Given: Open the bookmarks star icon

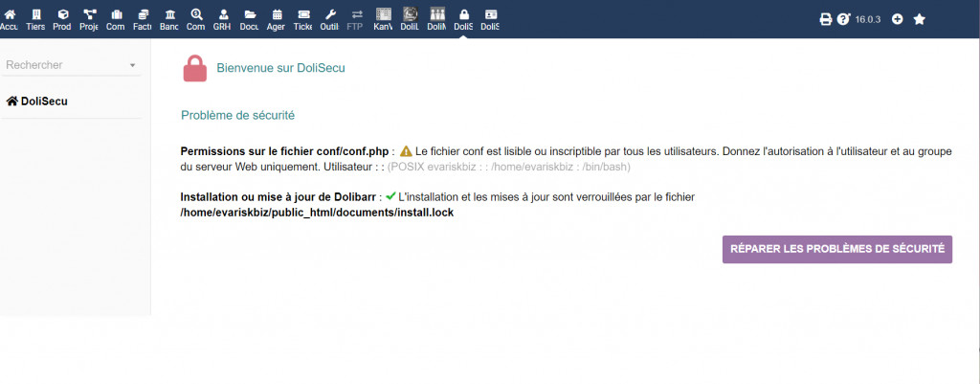Looking at the screenshot, I should pyautogui.click(x=919, y=19).
